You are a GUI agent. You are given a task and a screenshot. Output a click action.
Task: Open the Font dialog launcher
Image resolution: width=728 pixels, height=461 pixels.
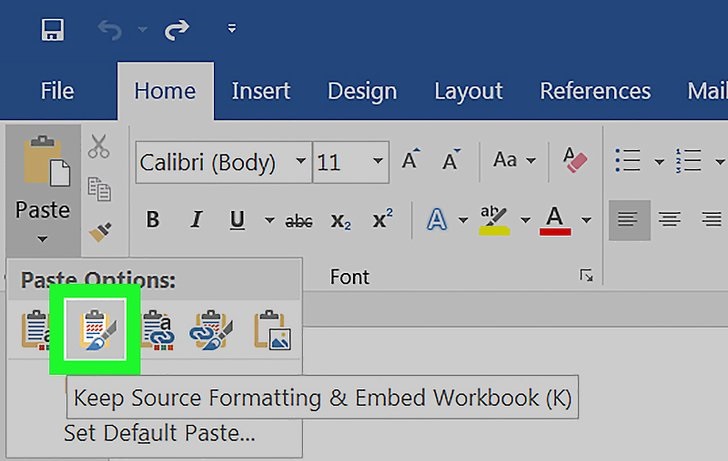[x=586, y=275]
